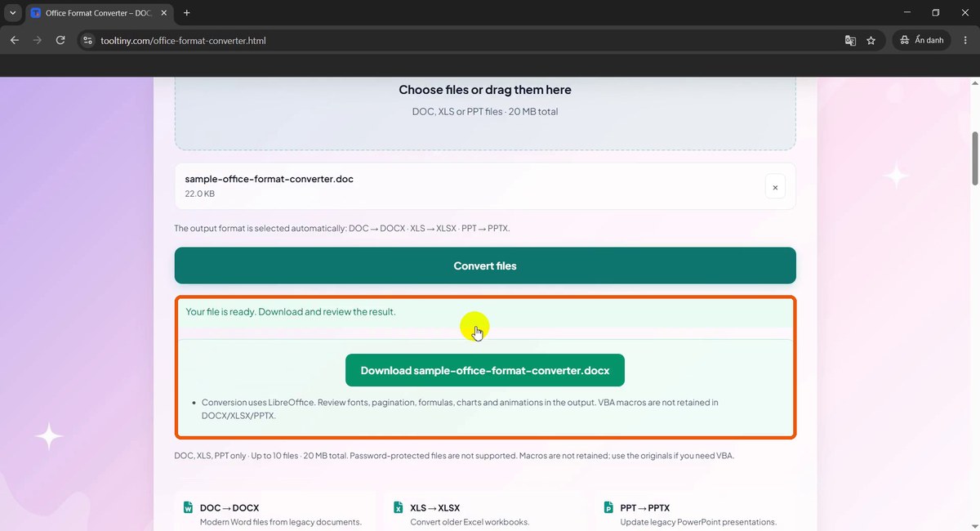View site information icon in address bar
The image size is (980, 531).
point(88,40)
